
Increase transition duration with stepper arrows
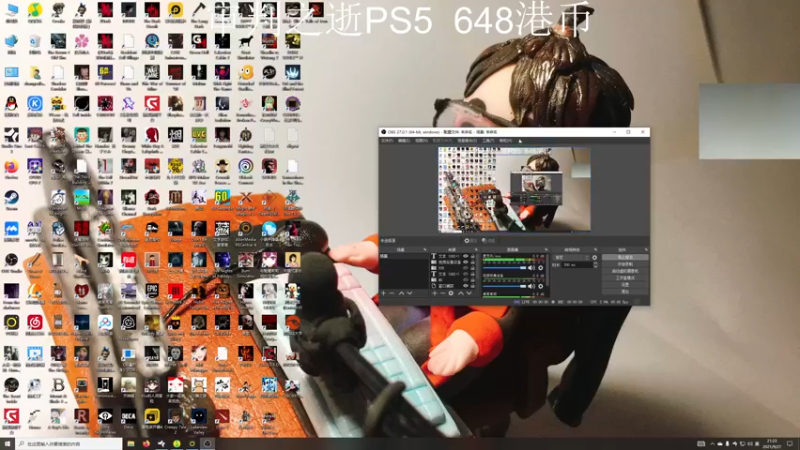point(595,263)
